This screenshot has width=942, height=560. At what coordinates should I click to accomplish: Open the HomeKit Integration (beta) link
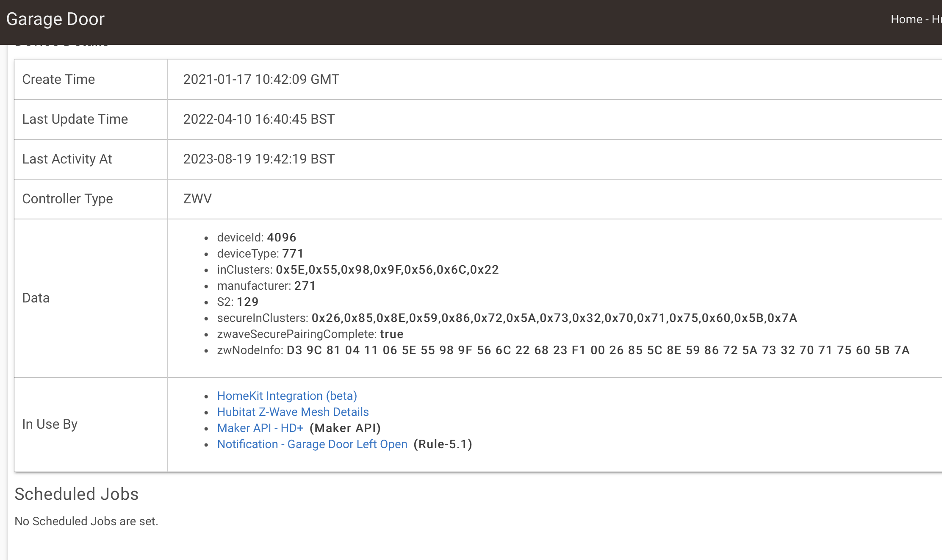point(287,396)
